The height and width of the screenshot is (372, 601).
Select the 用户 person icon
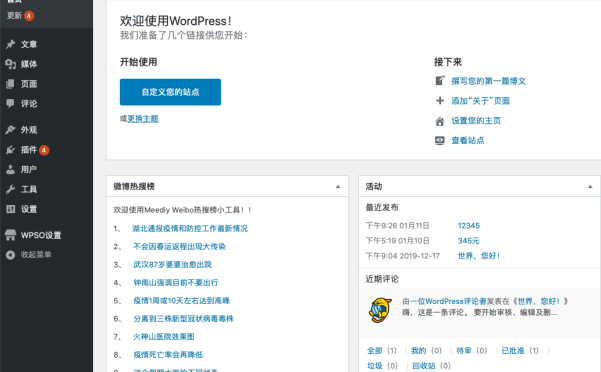coord(10,169)
